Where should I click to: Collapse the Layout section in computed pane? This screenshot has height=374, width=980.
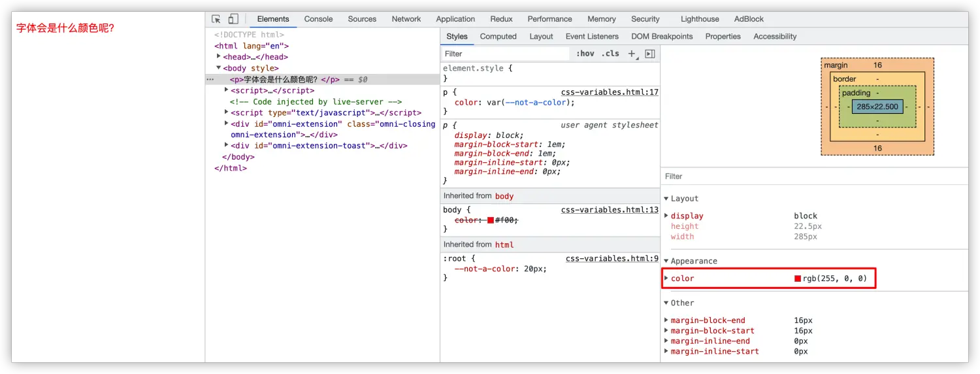[x=666, y=198]
